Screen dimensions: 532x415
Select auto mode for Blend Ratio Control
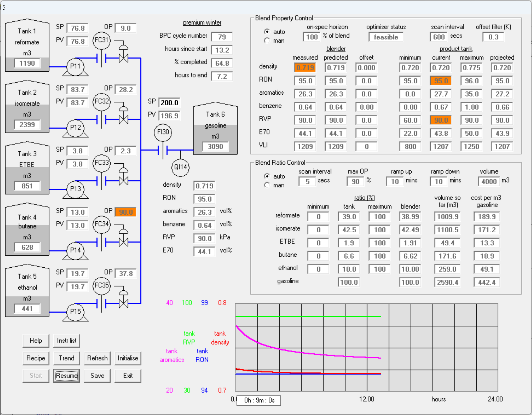pos(267,177)
